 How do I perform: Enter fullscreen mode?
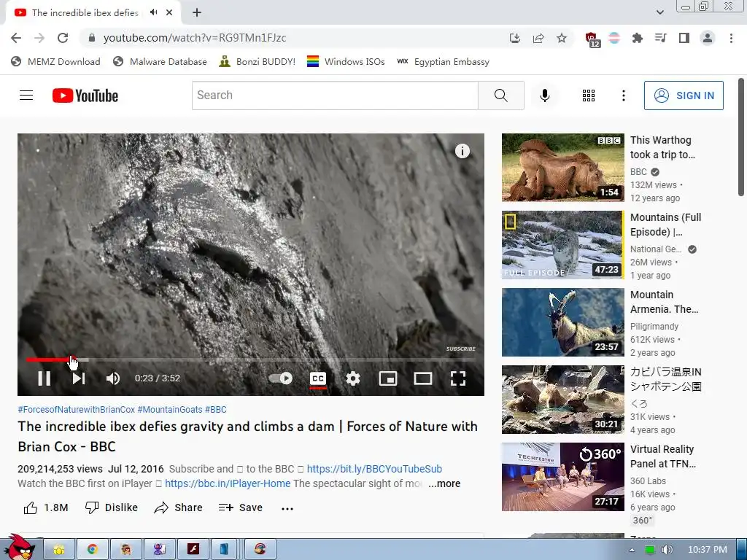pos(458,378)
